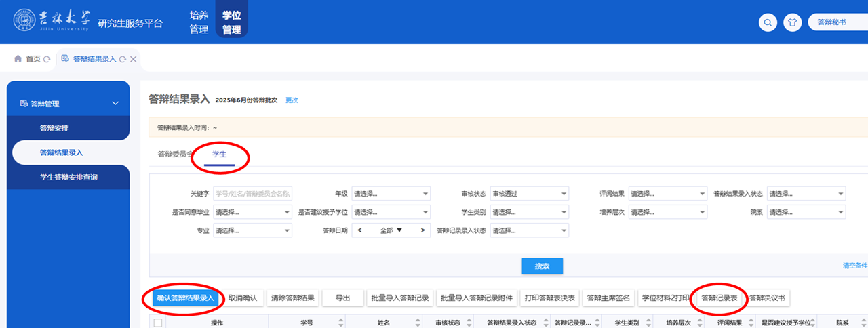Image resolution: width=868 pixels, height=328 pixels.
Task: Expand the 年级 dropdown
Action: (x=391, y=194)
